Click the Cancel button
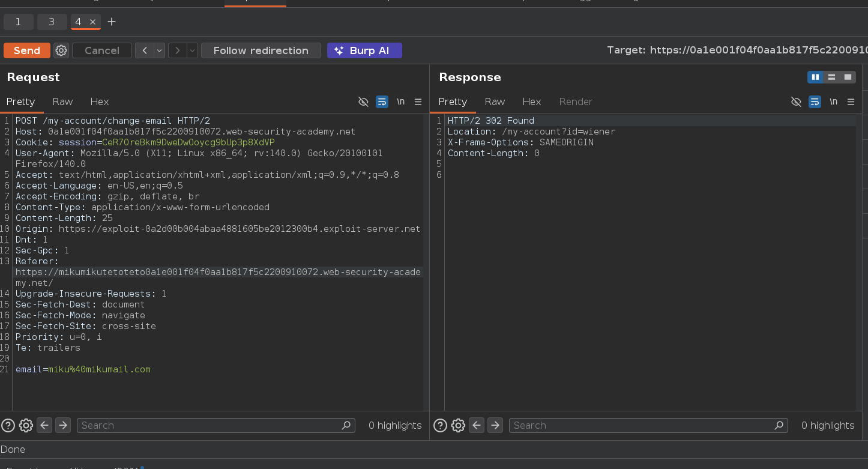This screenshot has width=868, height=469. point(102,50)
